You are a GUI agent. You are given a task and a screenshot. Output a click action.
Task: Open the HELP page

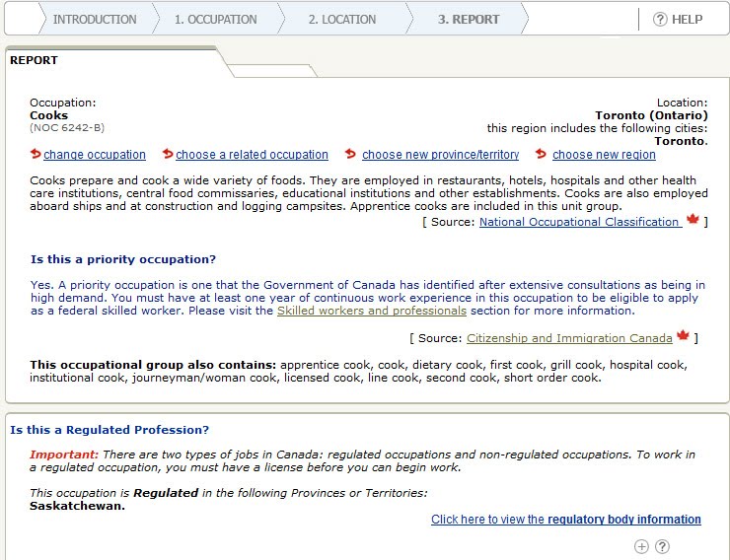pos(687,19)
